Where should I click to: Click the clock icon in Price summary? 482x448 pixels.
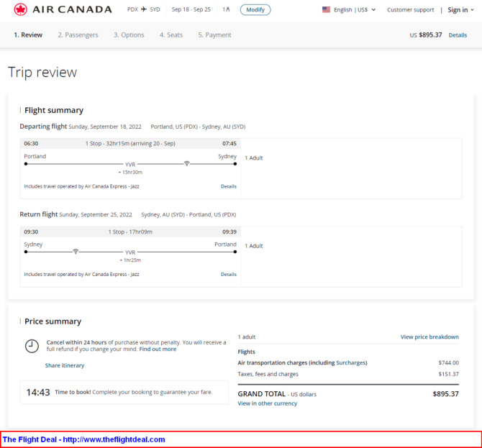click(x=32, y=346)
